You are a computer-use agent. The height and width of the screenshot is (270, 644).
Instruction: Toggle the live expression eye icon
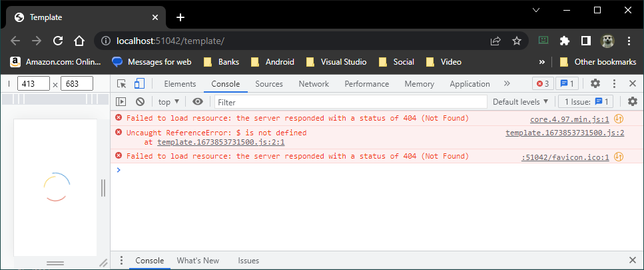(198, 102)
